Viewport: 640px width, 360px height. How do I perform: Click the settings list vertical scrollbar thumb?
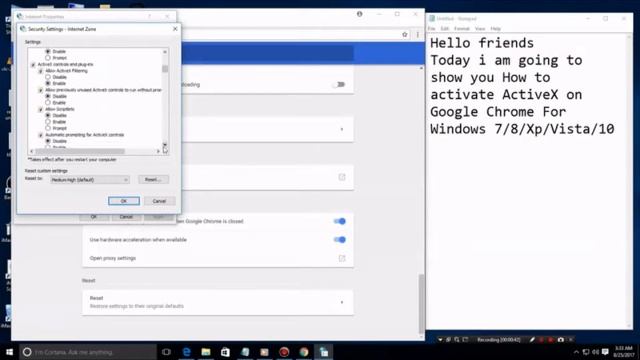[x=165, y=69]
